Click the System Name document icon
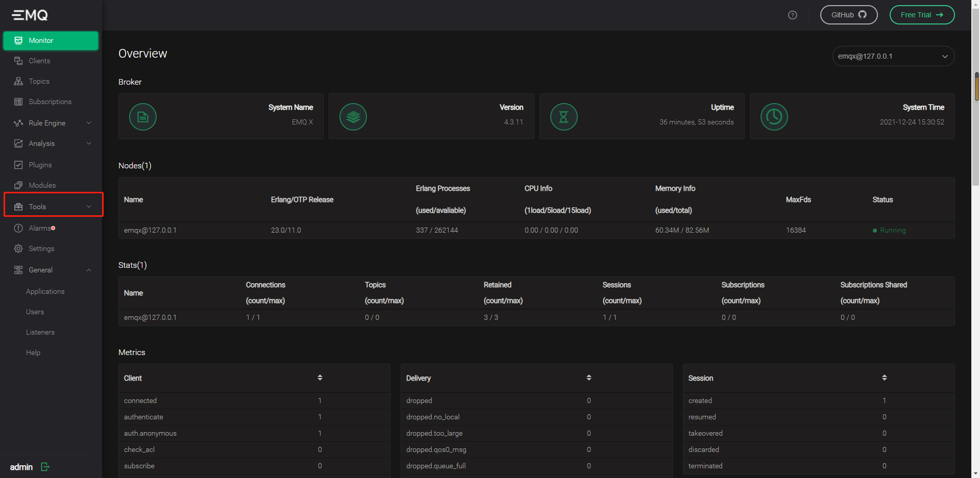This screenshot has height=478, width=980. tap(143, 117)
